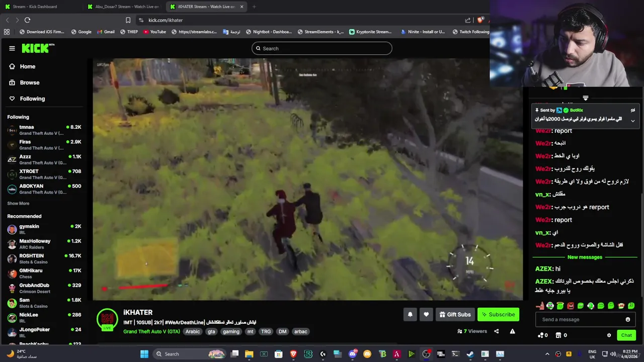Screen dimensions: 644x362
Task: Reload the browser page
Action: pos(27,20)
